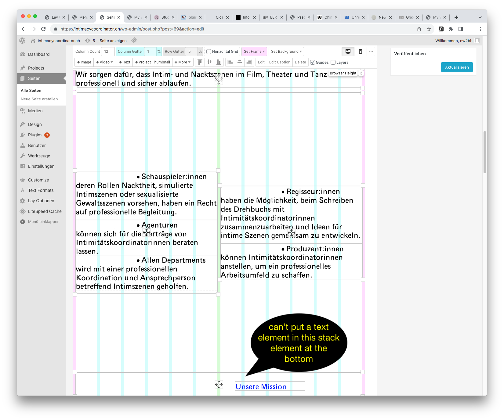Viewport: 504px width, 420px height.
Task: Open Plugins in the admin sidebar
Action: click(35, 135)
